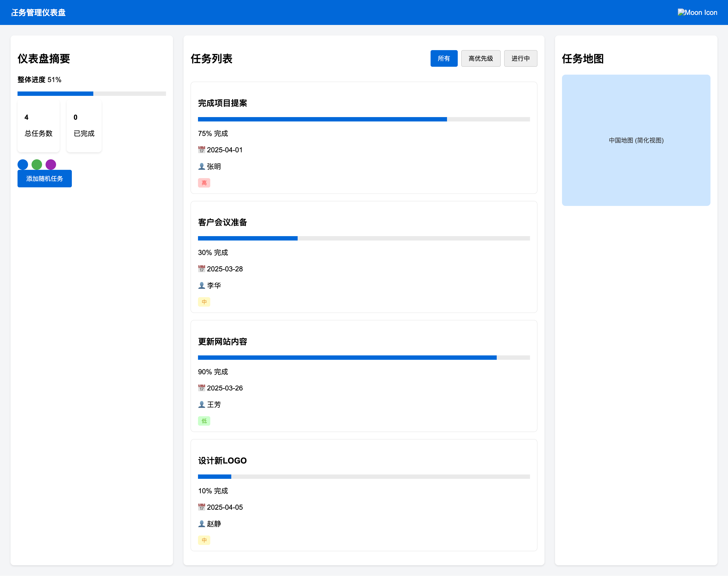Click the green avatar circle
The height and width of the screenshot is (576, 728).
(36, 165)
